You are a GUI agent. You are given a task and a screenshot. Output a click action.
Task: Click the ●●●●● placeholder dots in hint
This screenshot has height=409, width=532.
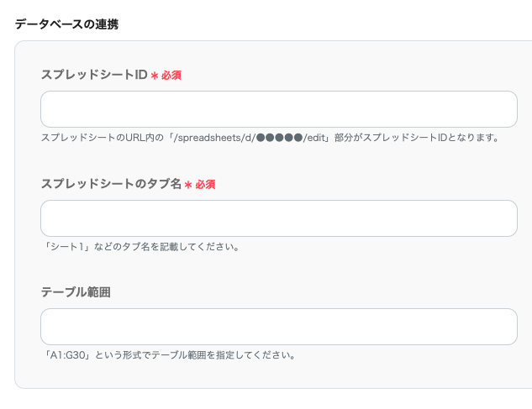tap(279, 137)
